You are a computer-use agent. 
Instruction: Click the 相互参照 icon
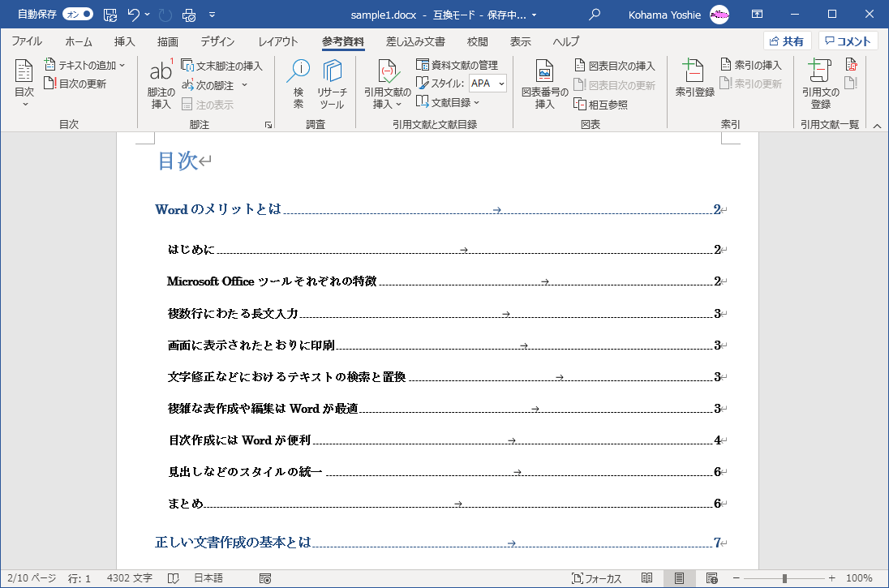coord(600,105)
